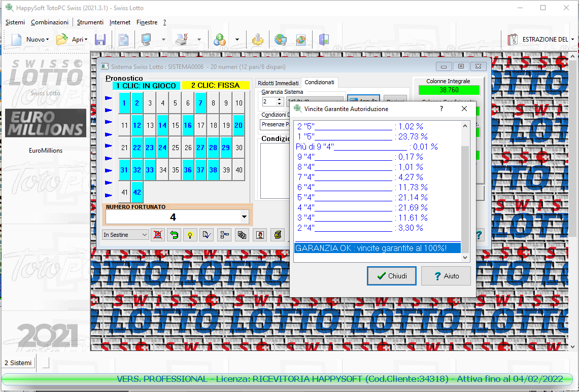Screen dimensions: 579x392
Task: Switch to the Ridotti Immediati tab
Action: [278, 83]
